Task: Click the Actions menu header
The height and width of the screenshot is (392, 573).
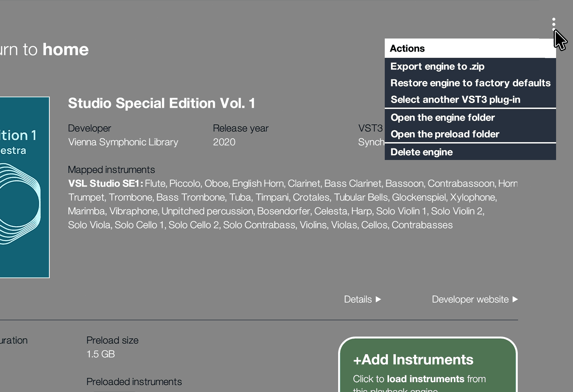Action: 407,48
